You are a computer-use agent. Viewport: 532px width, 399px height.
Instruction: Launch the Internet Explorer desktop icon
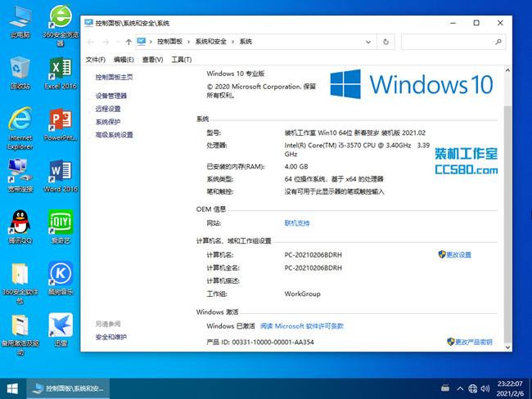pos(20,129)
